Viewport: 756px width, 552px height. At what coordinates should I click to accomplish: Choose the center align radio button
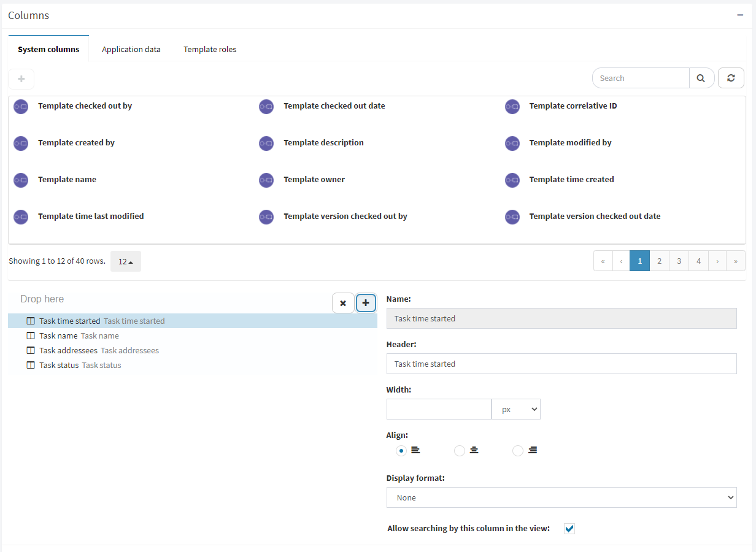460,451
